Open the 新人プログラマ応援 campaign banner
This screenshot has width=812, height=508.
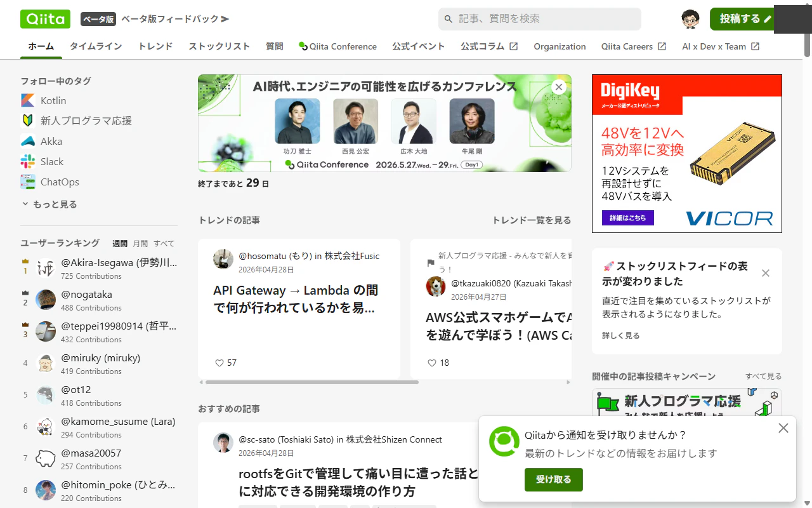[687, 402]
